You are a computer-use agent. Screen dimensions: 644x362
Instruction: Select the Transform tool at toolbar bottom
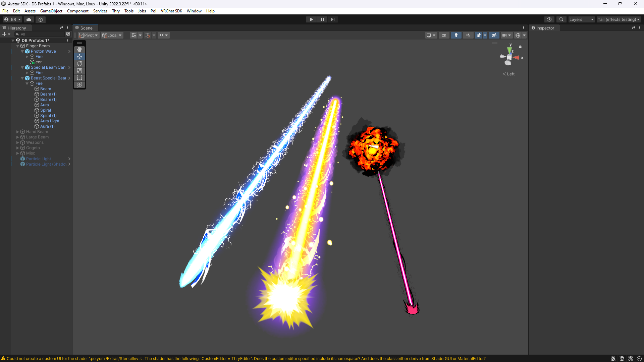(79, 85)
